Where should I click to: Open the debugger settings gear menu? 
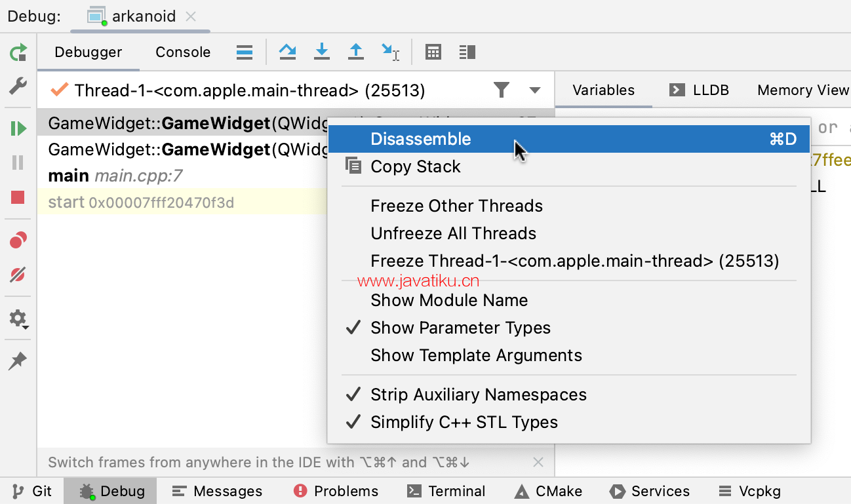[x=18, y=319]
